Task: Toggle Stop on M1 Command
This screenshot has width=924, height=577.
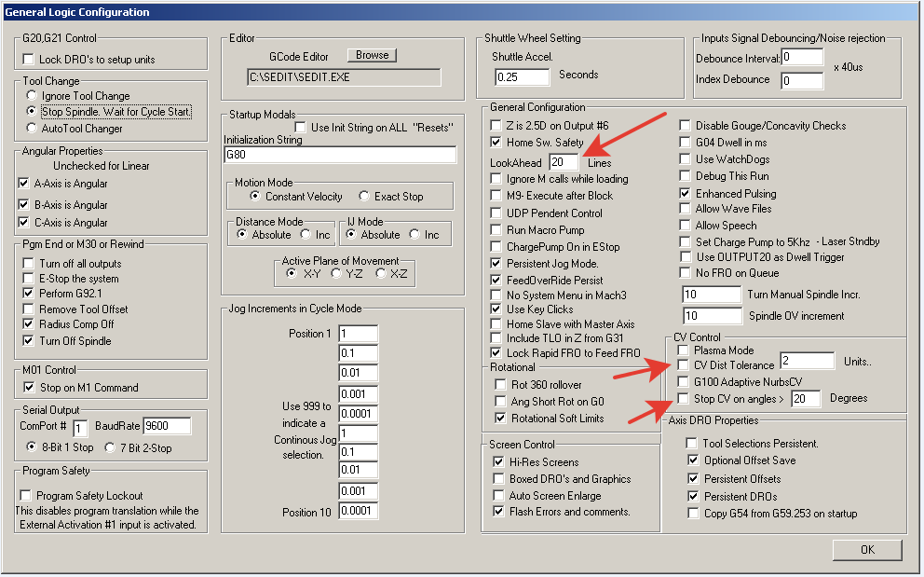Action: click(28, 387)
